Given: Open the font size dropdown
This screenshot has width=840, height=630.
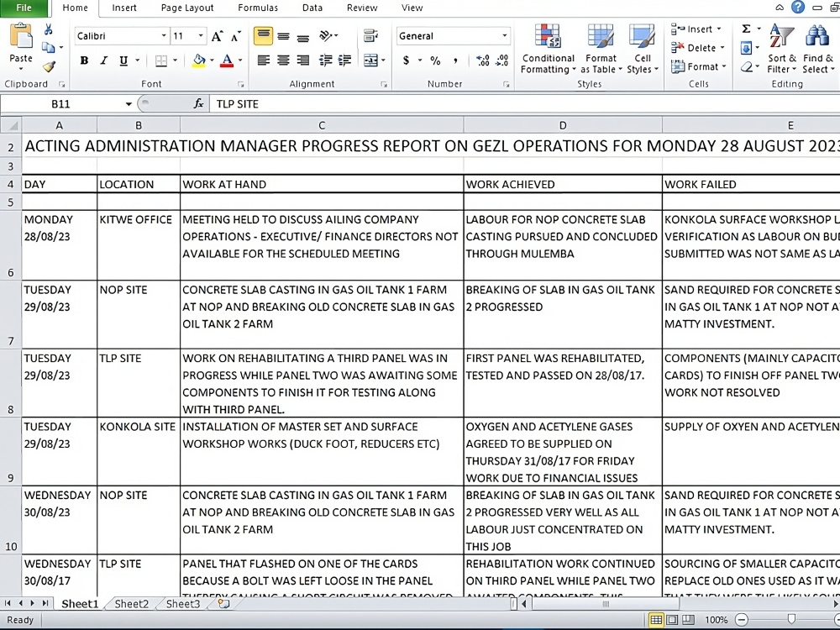Looking at the screenshot, I should click(201, 36).
